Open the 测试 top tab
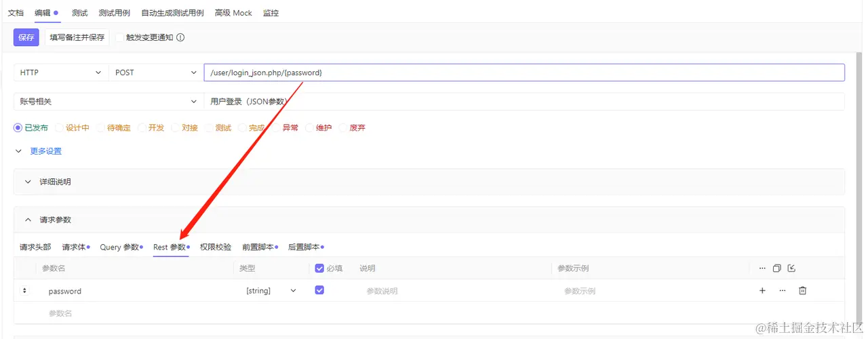The width and height of the screenshot is (868, 339). pyautogui.click(x=79, y=13)
